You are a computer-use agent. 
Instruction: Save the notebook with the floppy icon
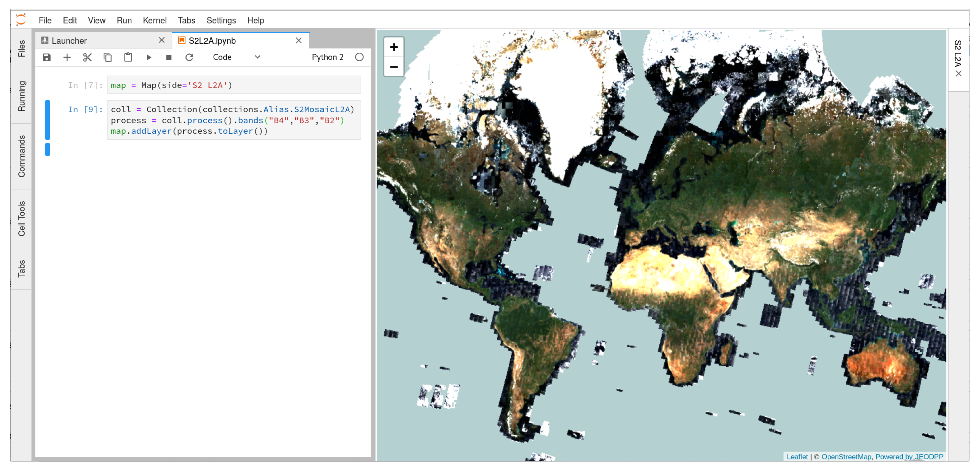[x=46, y=58]
